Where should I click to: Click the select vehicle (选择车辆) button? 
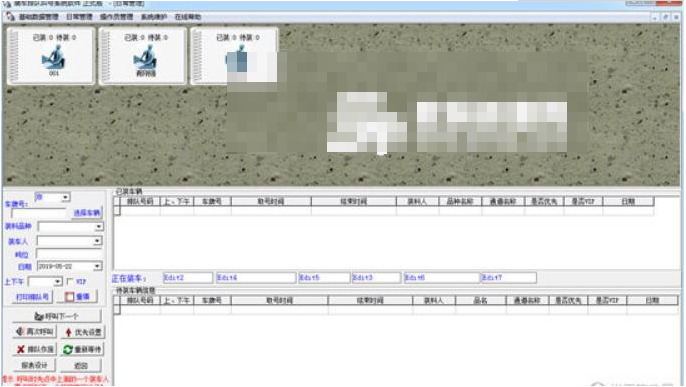(87, 213)
